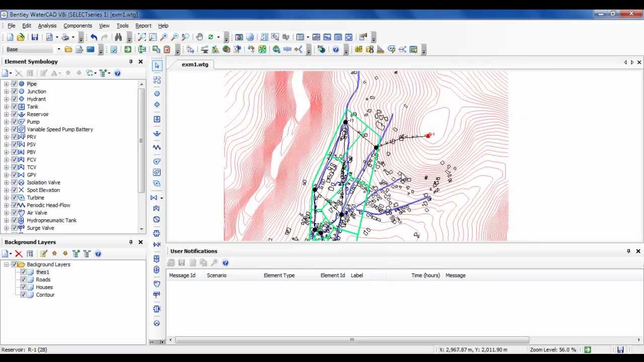Open the Components menu
644x362 pixels.
pos(78,26)
